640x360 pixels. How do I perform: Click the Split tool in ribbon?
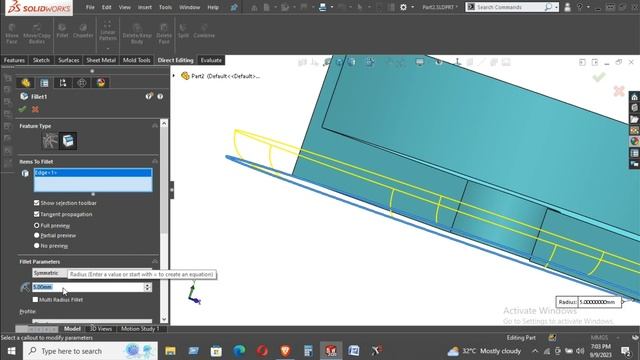coord(183,31)
